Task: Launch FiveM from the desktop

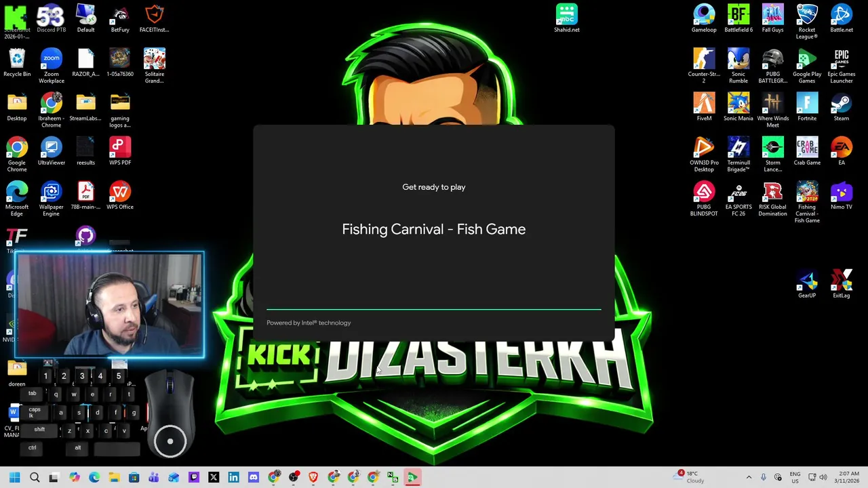Action: coord(704,107)
